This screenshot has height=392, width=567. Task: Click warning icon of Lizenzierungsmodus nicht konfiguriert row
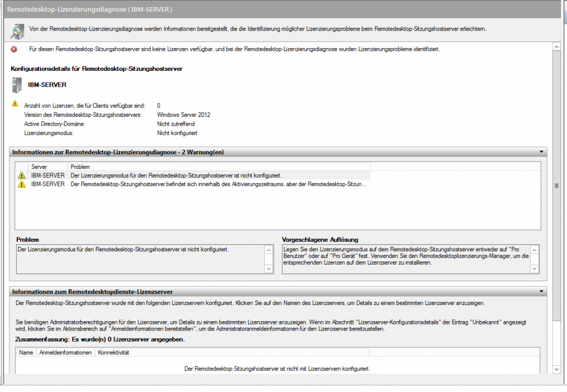point(22,176)
